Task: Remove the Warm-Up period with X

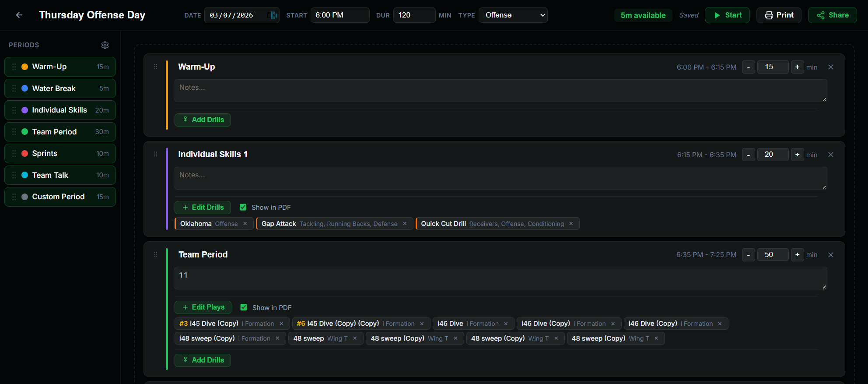Action: (831, 67)
